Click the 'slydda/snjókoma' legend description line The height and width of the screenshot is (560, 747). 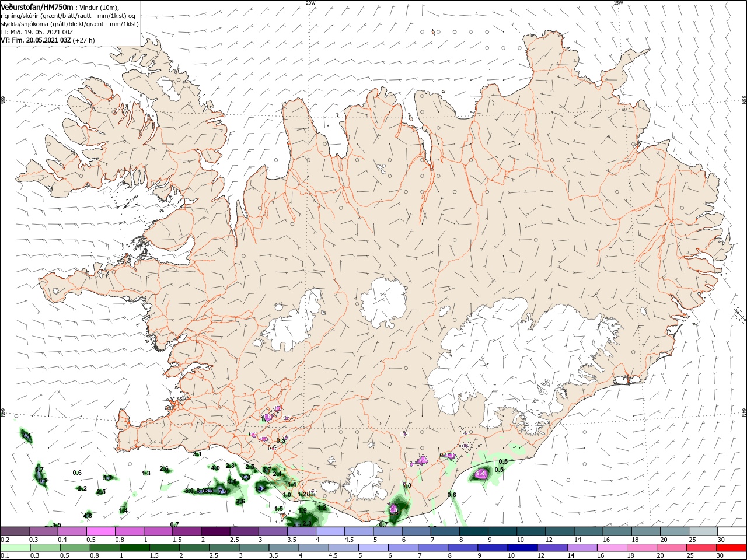[x=69, y=24]
